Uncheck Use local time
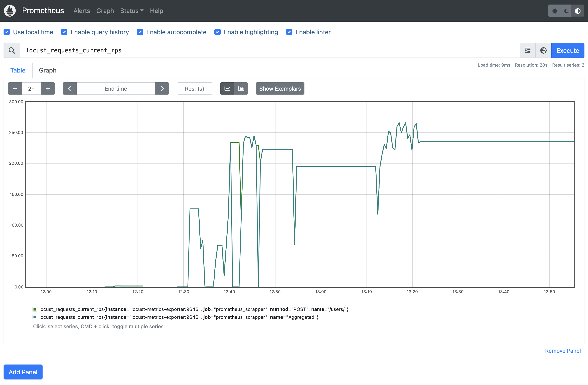 [x=7, y=32]
